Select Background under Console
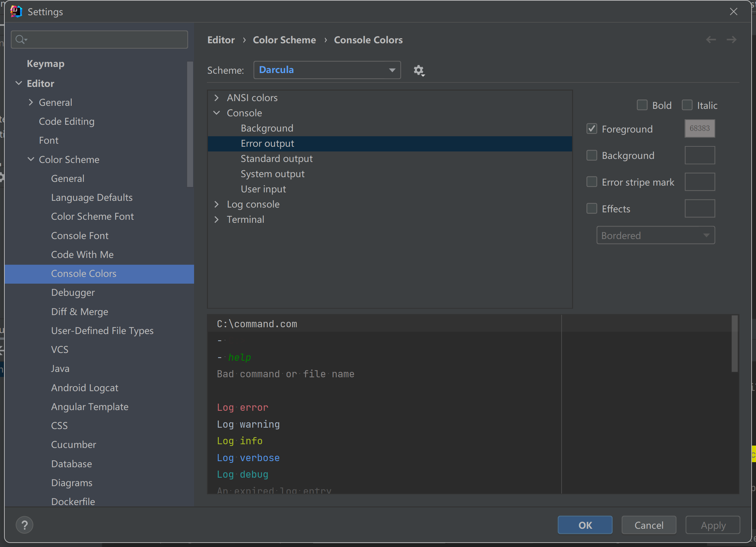This screenshot has height=547, width=756. pyautogui.click(x=267, y=128)
